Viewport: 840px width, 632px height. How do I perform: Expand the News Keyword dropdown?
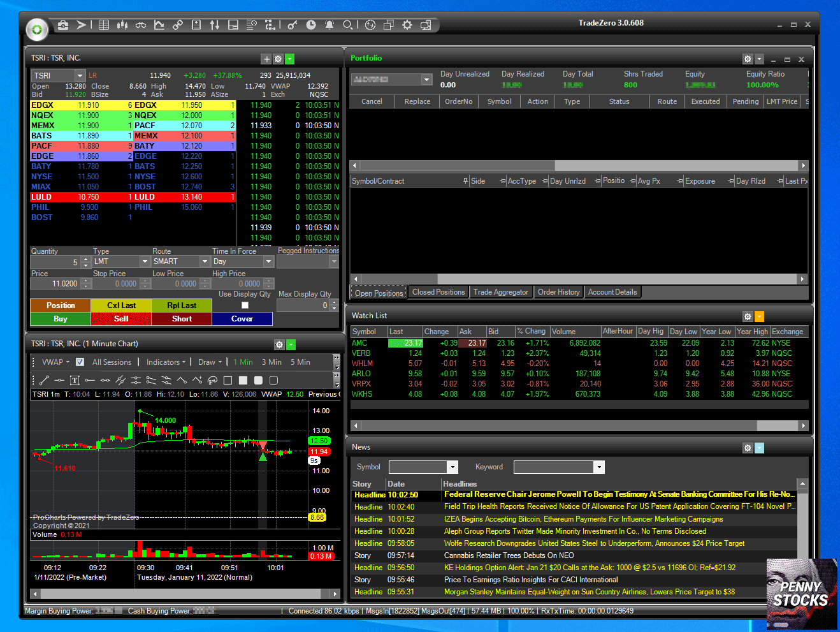click(x=599, y=467)
